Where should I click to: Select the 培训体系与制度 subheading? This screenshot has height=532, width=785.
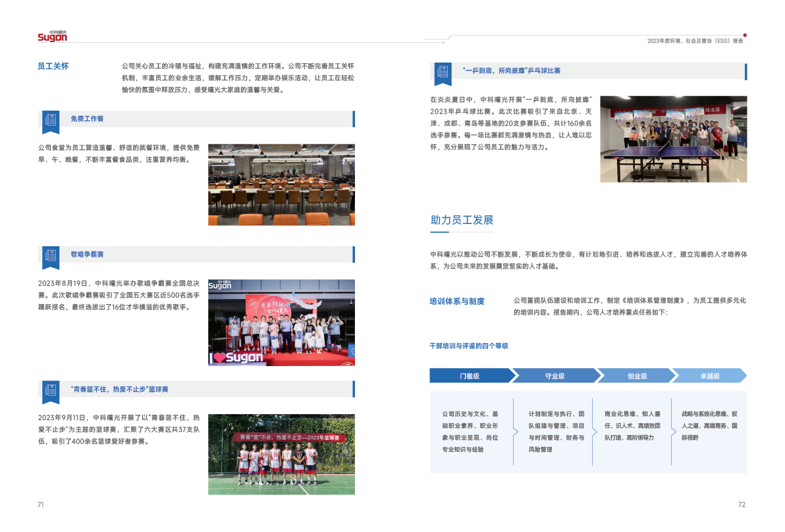tap(457, 301)
